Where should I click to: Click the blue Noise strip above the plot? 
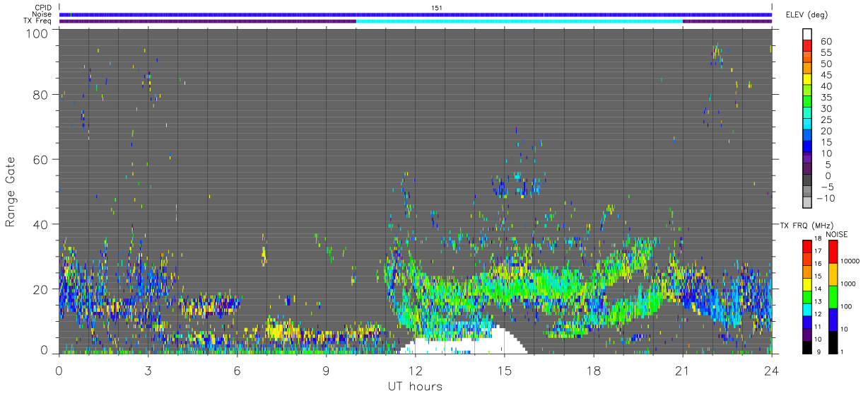pos(416,14)
